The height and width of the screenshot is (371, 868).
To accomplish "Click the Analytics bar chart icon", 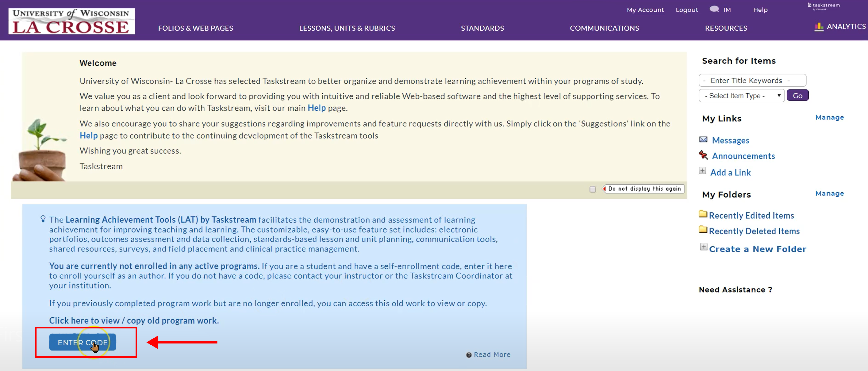I will (819, 27).
